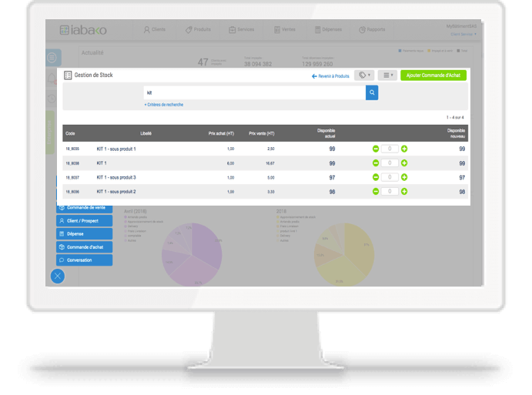Screen dimensions: 532x395
Task: Open the Clients menu
Action: [155, 29]
